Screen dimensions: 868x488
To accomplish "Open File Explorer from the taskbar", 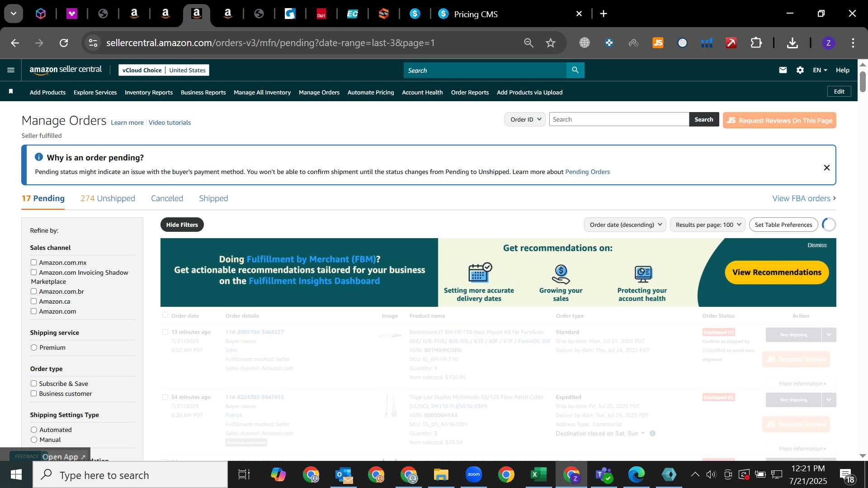I will coord(441,474).
